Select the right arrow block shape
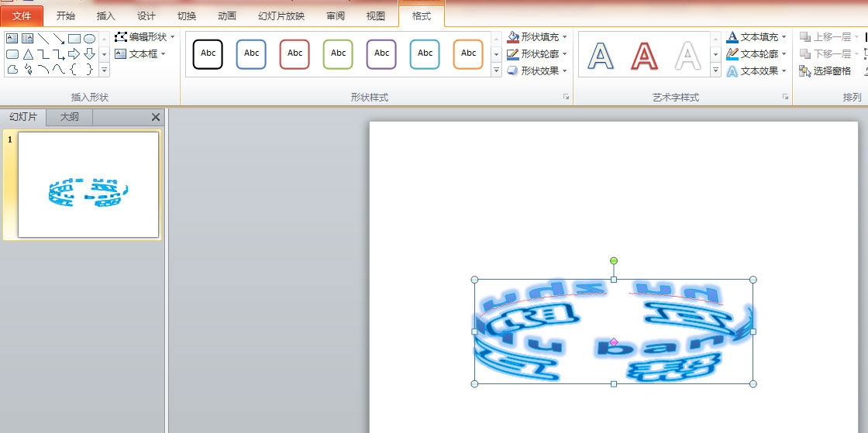 (74, 54)
